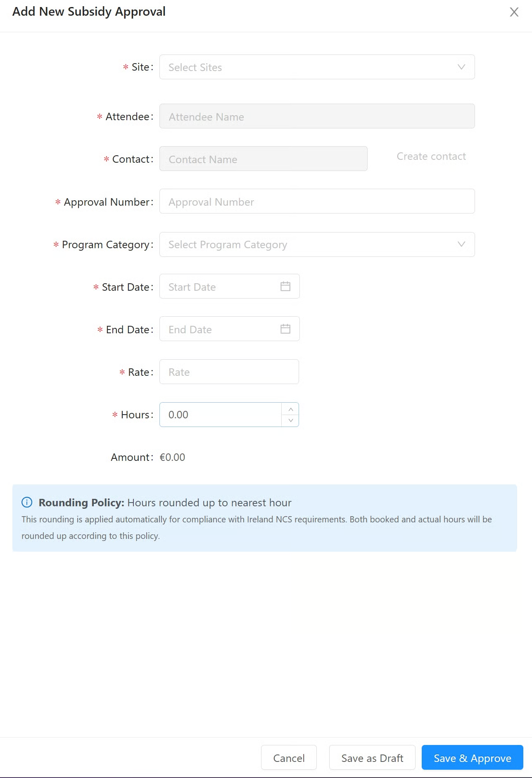This screenshot has width=532, height=778.
Task: Decrease Hours with the down arrow
Action: pos(291,420)
